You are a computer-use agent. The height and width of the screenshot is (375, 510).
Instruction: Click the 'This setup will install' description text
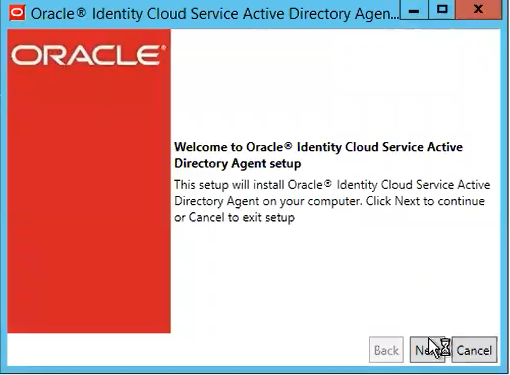pos(332,201)
